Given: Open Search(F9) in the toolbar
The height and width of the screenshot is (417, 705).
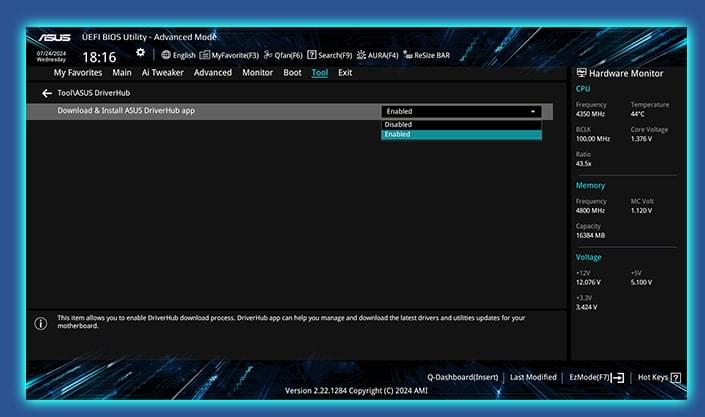Looking at the screenshot, I should [x=329, y=55].
